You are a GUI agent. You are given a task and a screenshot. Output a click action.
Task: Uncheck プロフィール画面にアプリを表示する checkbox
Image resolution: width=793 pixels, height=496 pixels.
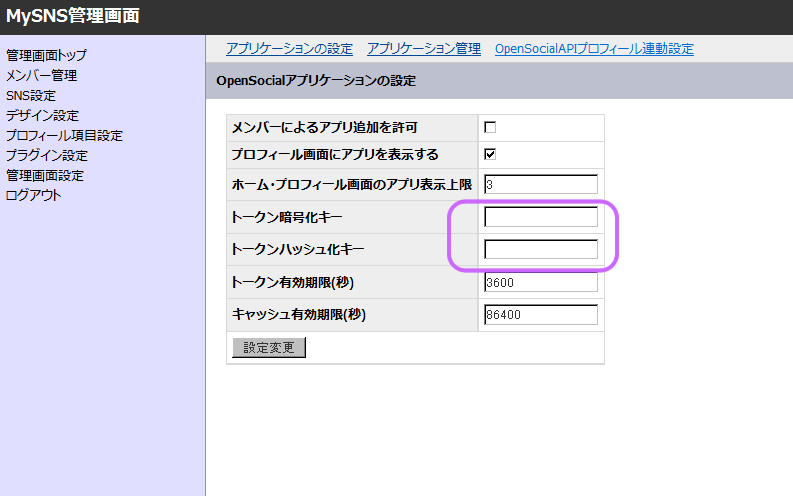pos(490,154)
